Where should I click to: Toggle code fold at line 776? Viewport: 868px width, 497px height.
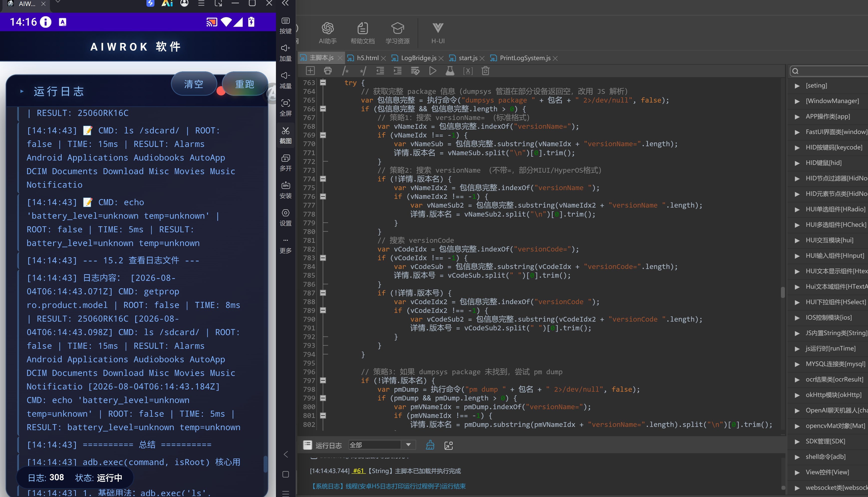(323, 196)
